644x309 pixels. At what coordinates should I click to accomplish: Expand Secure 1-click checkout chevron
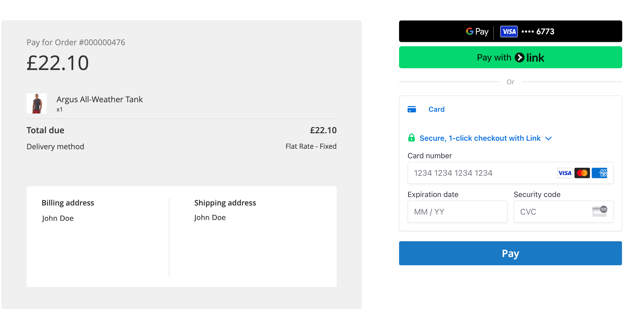548,138
